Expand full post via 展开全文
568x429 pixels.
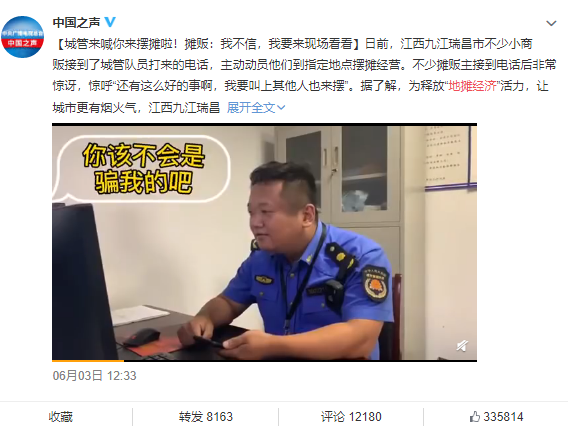pyautogui.click(x=251, y=108)
